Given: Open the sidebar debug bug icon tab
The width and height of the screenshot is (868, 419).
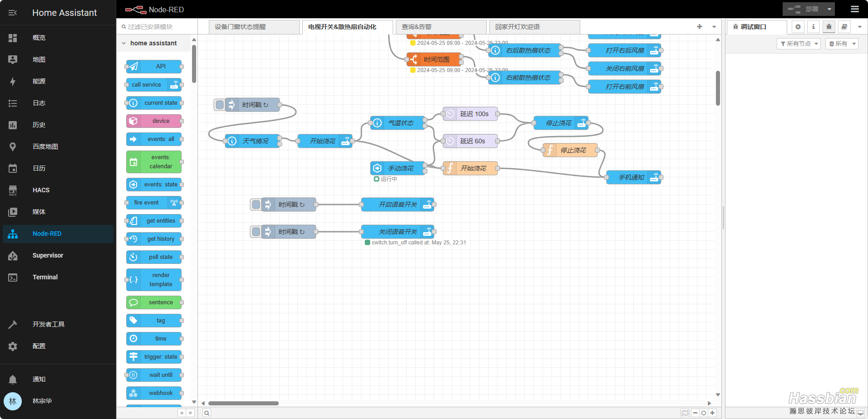Looking at the screenshot, I should coord(829,27).
